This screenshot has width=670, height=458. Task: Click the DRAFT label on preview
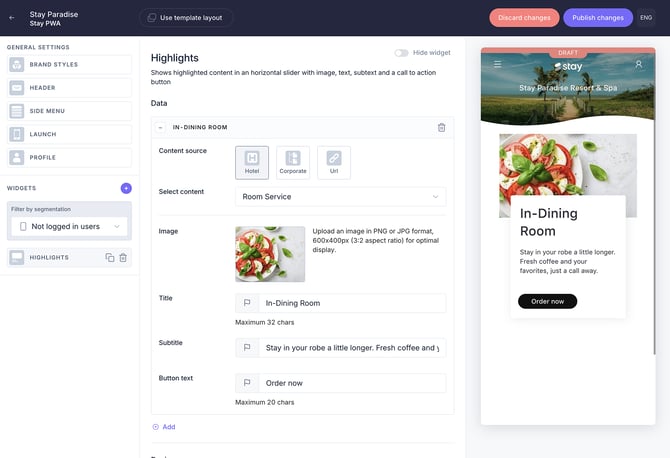click(x=567, y=53)
